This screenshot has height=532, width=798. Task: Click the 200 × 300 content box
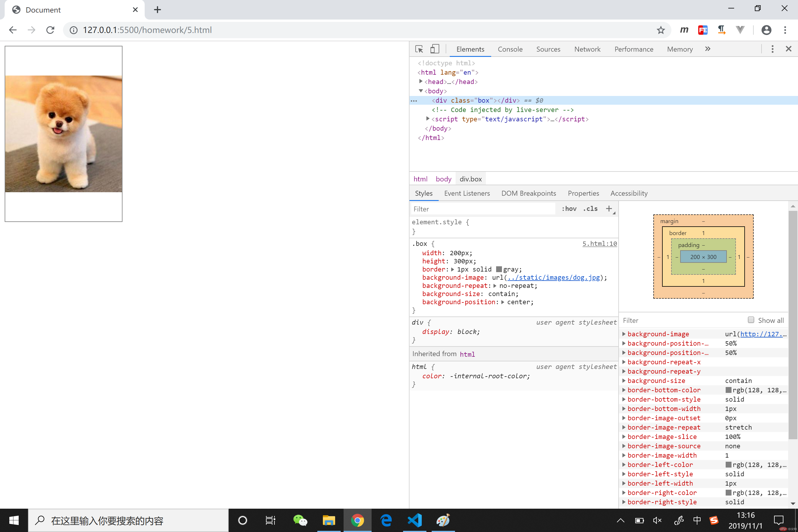click(703, 257)
